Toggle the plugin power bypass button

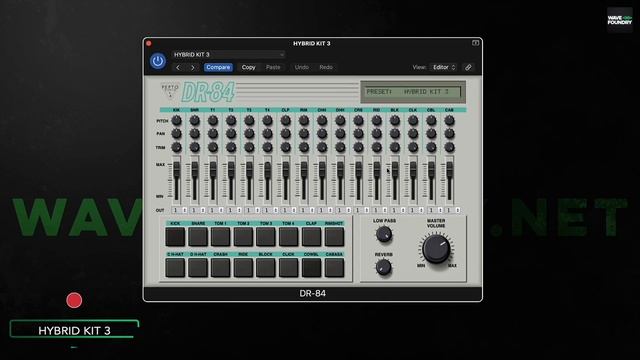[158, 61]
